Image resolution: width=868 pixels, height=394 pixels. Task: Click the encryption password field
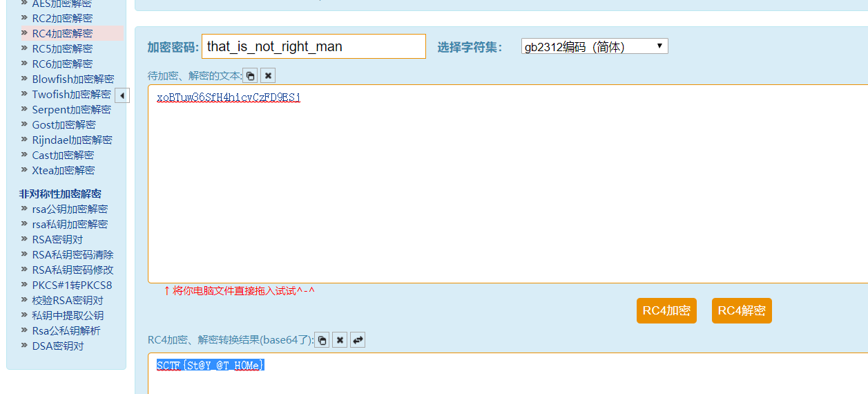coord(314,47)
